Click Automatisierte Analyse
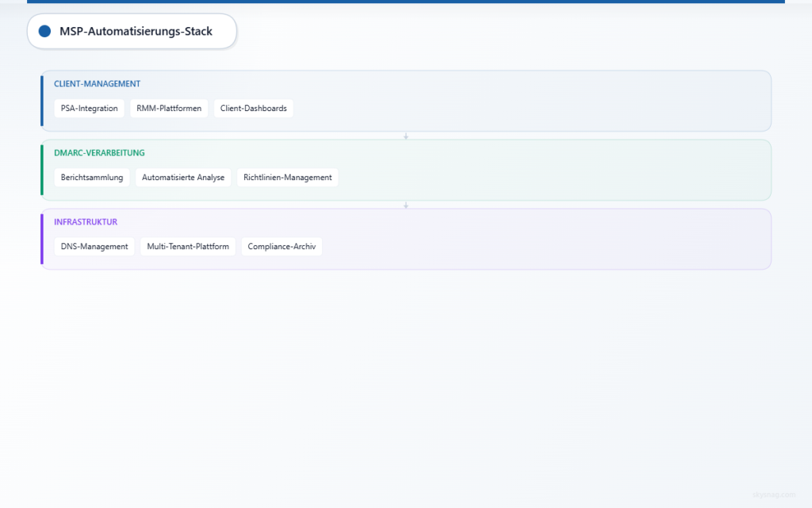Image resolution: width=812 pixels, height=508 pixels. tap(183, 177)
